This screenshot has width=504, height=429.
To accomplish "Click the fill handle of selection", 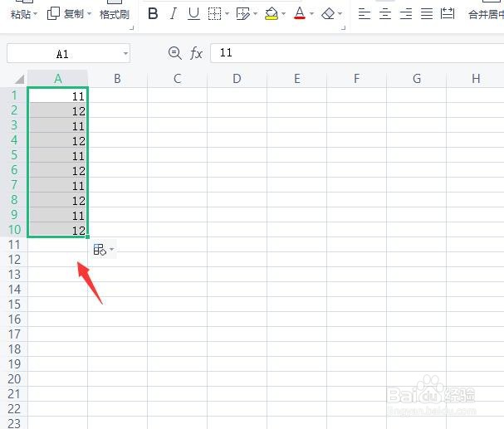I will (87, 237).
